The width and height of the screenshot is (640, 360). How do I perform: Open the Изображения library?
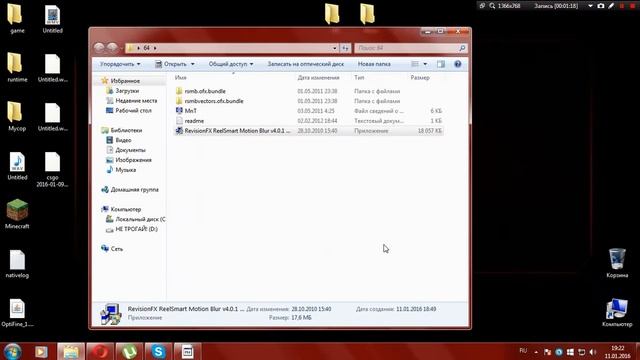[x=133, y=160]
